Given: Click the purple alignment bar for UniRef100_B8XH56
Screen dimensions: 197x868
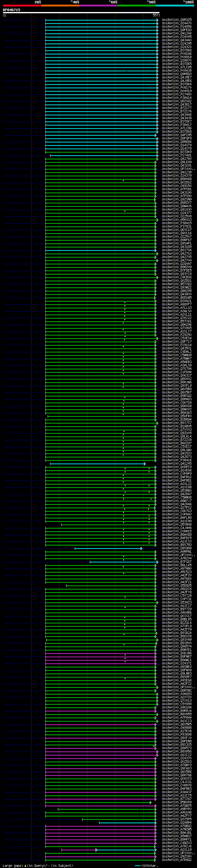Looking at the screenshot, I should pos(102,751).
